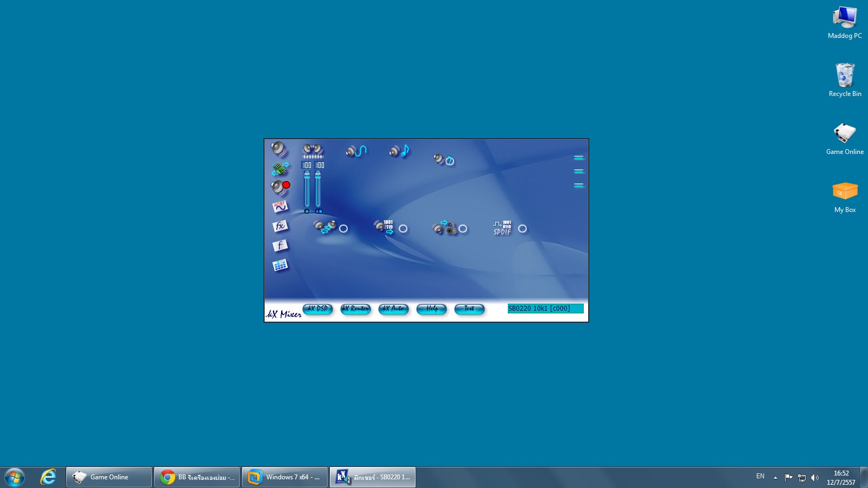The image size is (868, 488).
Task: Click the EN language indicator
Action: [x=761, y=476]
